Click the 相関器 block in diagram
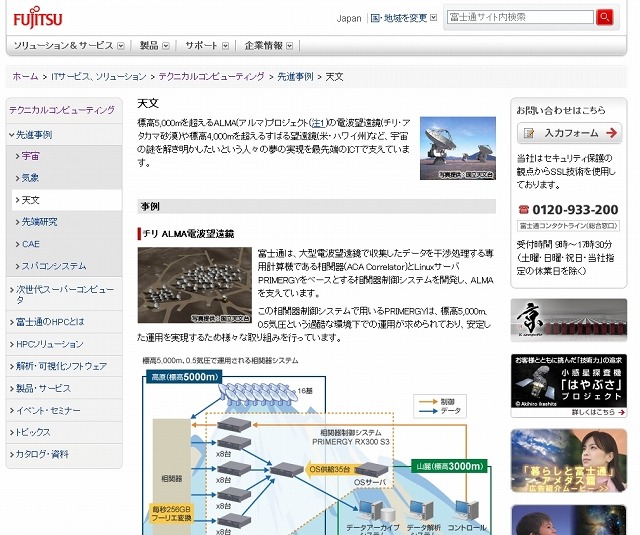The height and width of the screenshot is (535, 640). click(171, 477)
